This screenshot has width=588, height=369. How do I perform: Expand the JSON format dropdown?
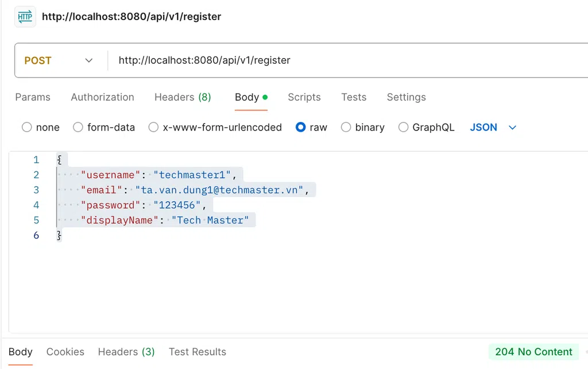coord(493,127)
